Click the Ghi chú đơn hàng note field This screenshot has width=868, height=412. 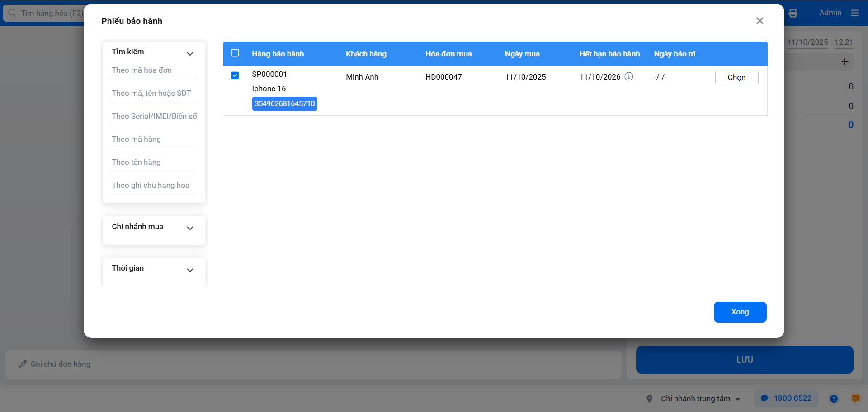pos(313,364)
